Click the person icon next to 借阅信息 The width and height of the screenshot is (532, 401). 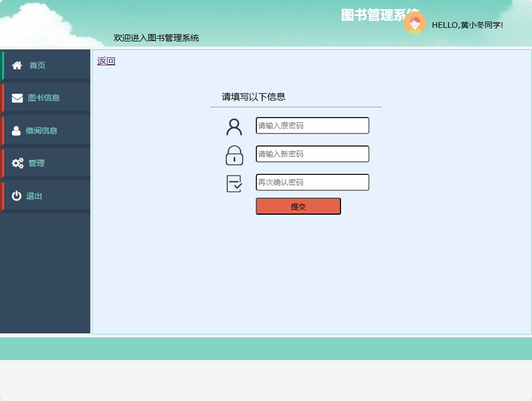point(17,130)
